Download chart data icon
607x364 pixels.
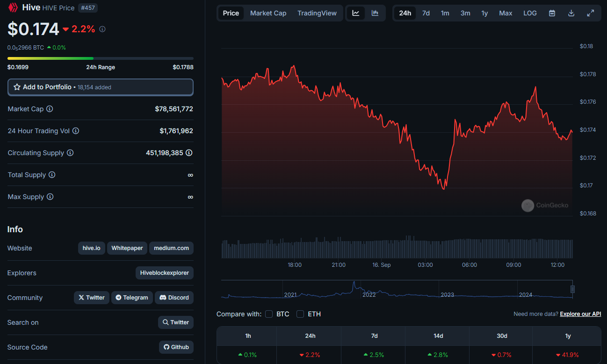tap(571, 13)
